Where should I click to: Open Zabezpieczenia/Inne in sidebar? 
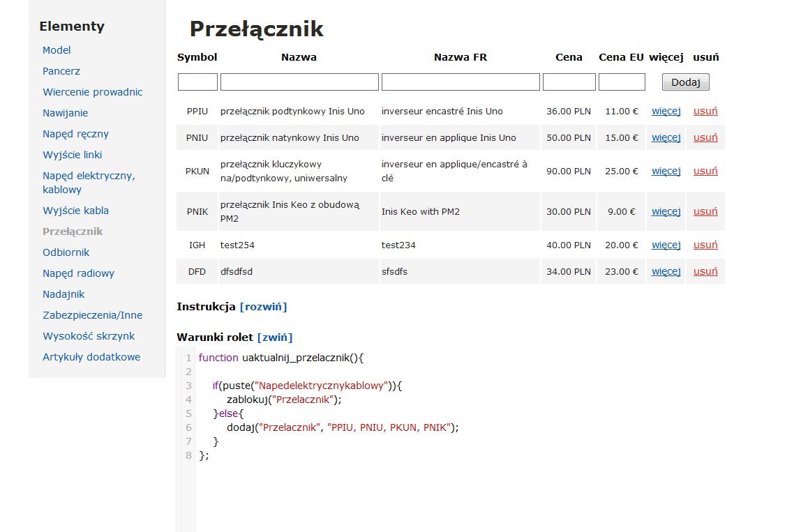pyautogui.click(x=92, y=315)
